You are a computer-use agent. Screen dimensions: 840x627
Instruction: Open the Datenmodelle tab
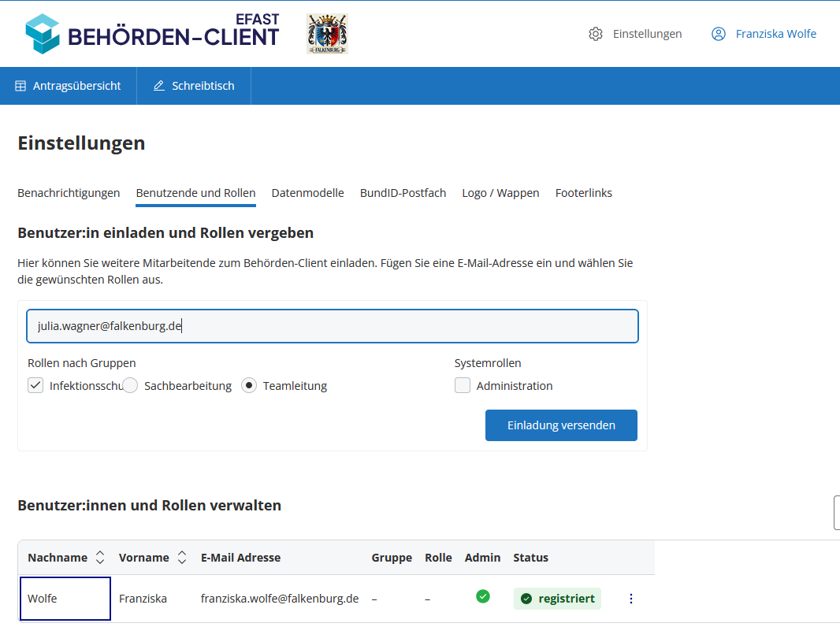pyautogui.click(x=307, y=193)
